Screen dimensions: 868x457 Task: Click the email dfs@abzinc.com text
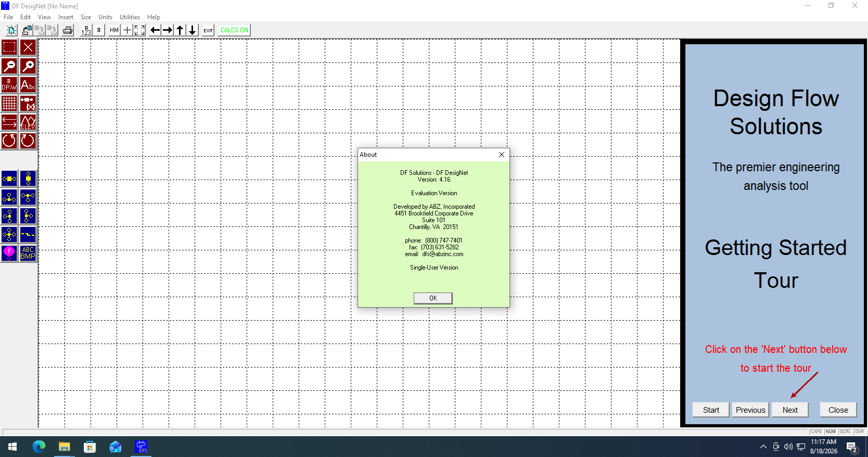pos(434,254)
